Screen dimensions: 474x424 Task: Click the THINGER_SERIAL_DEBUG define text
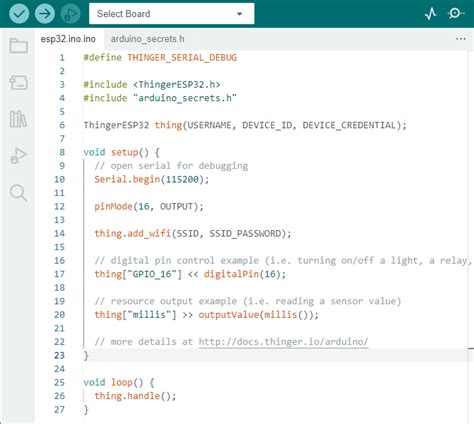point(182,57)
